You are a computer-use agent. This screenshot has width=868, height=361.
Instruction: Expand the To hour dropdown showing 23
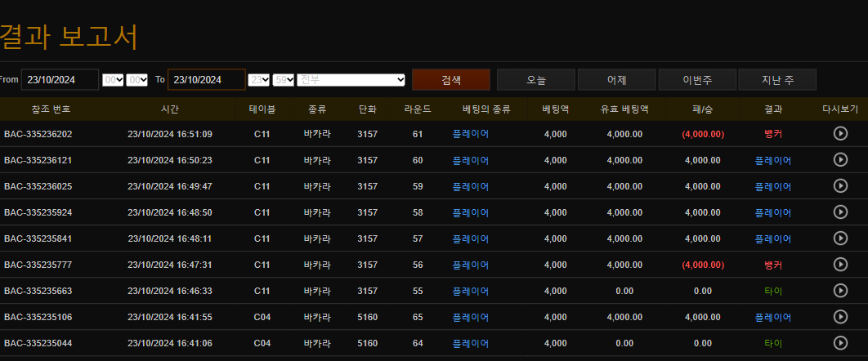coord(259,79)
